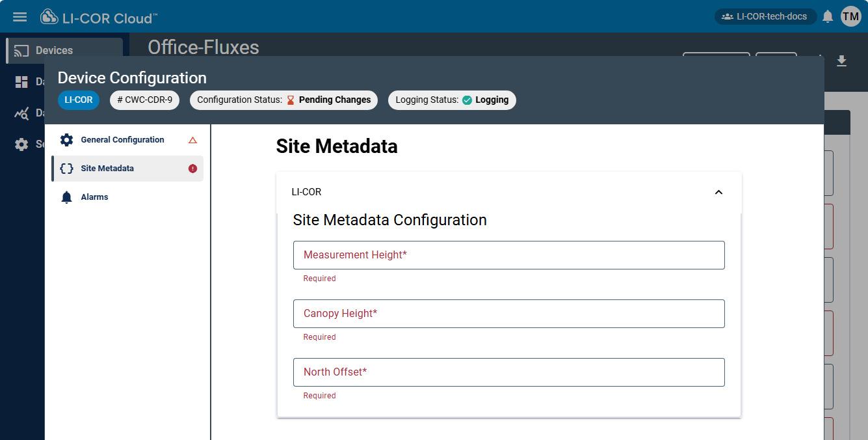Click the dashboard grid icon in sidebar
Image resolution: width=868 pixels, height=440 pixels.
21,81
